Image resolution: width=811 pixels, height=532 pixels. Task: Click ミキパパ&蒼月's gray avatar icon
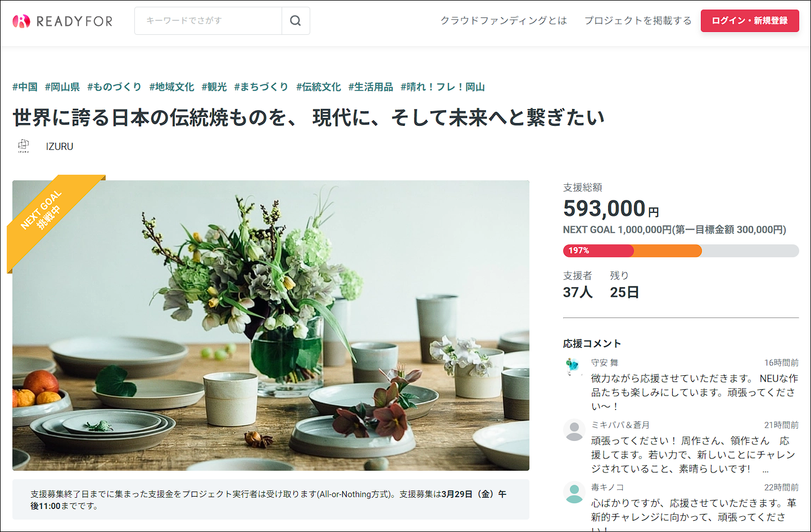pyautogui.click(x=574, y=430)
